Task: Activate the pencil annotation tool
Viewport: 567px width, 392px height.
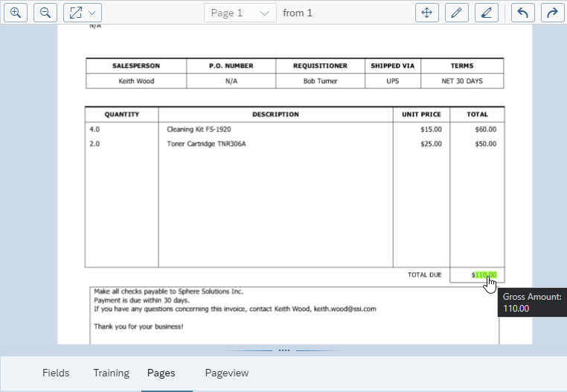Action: (457, 13)
